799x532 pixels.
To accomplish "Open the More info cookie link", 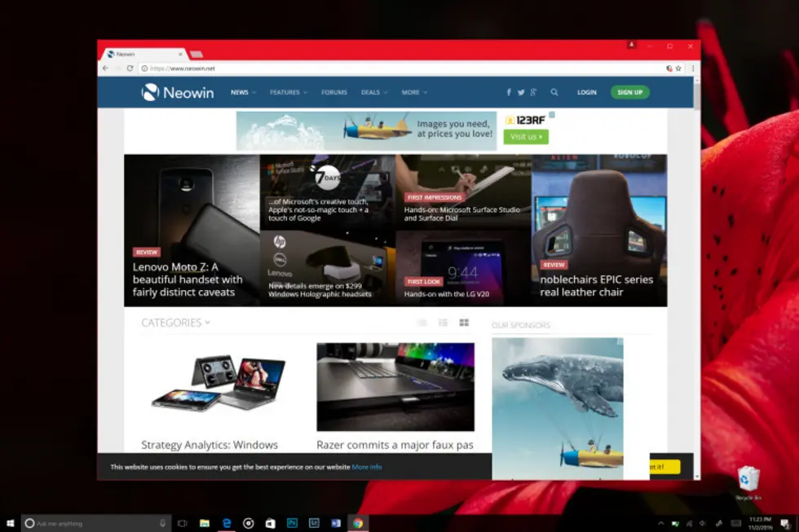I will [x=366, y=467].
